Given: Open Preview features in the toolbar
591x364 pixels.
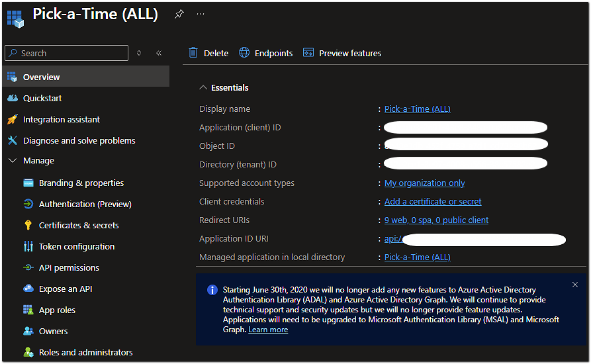Looking at the screenshot, I should coord(342,53).
